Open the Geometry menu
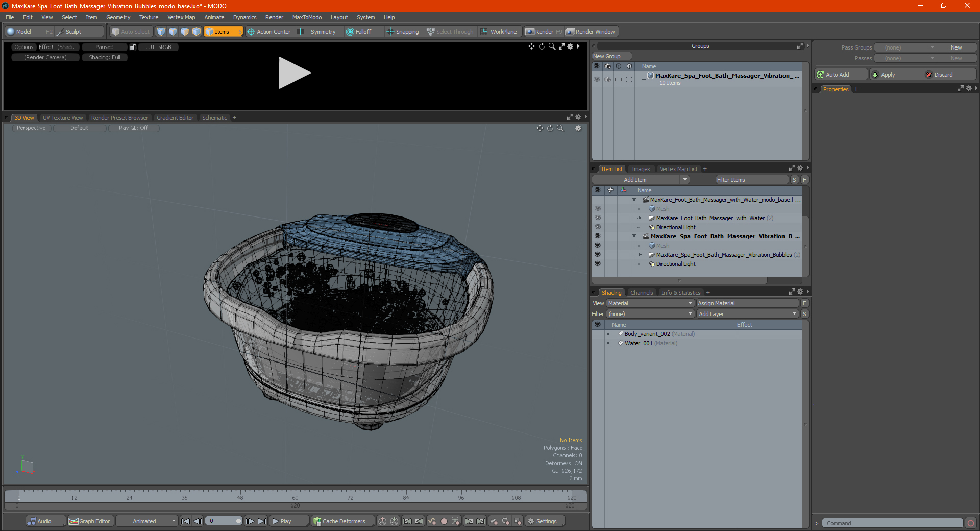 coord(118,17)
